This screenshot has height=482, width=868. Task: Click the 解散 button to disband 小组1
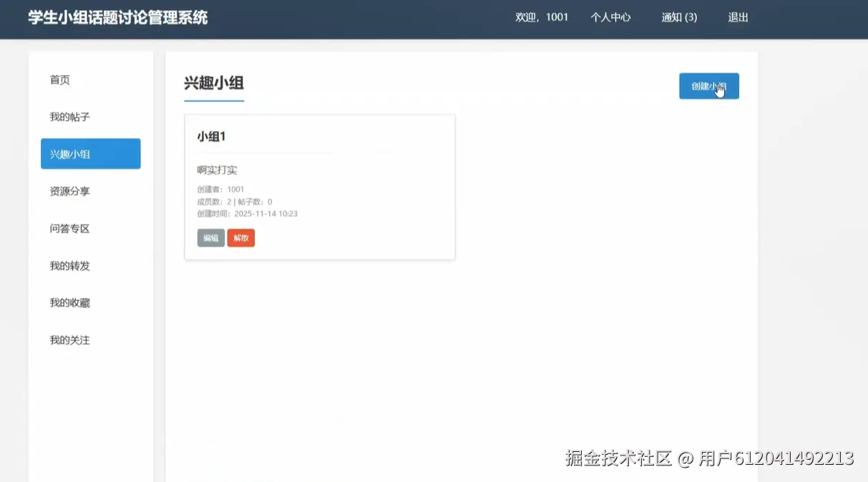[240, 237]
